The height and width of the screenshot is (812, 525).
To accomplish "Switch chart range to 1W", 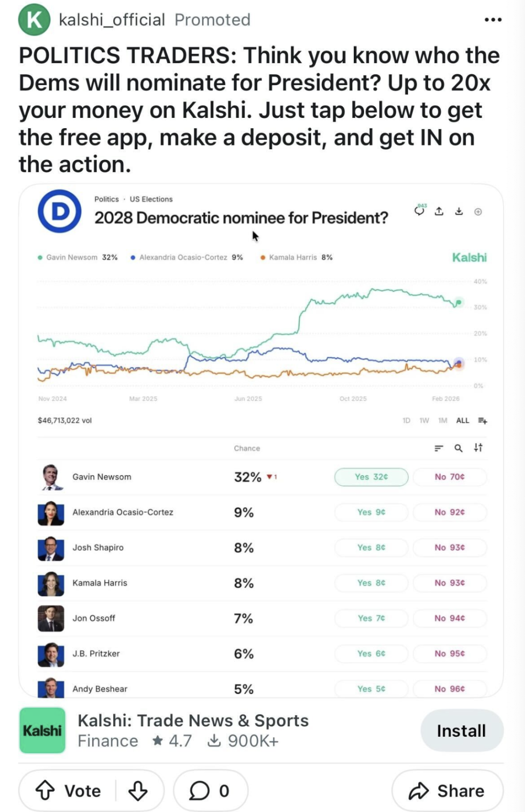I will pyautogui.click(x=424, y=420).
